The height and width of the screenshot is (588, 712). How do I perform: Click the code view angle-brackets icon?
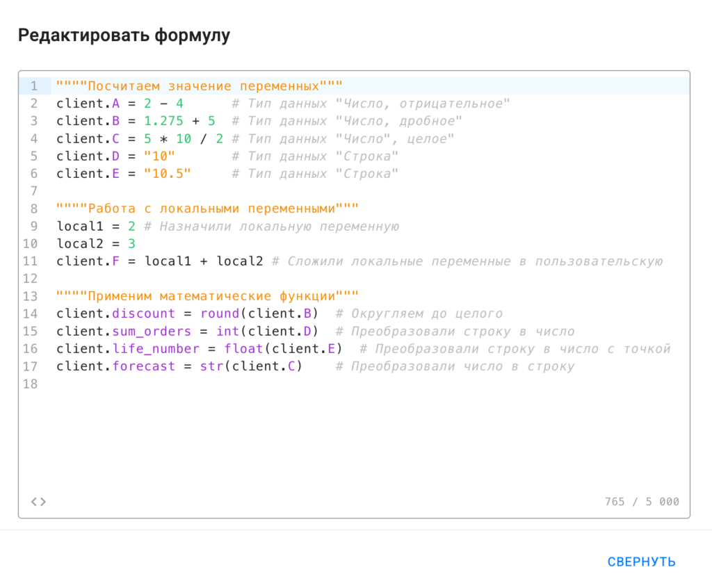(38, 501)
